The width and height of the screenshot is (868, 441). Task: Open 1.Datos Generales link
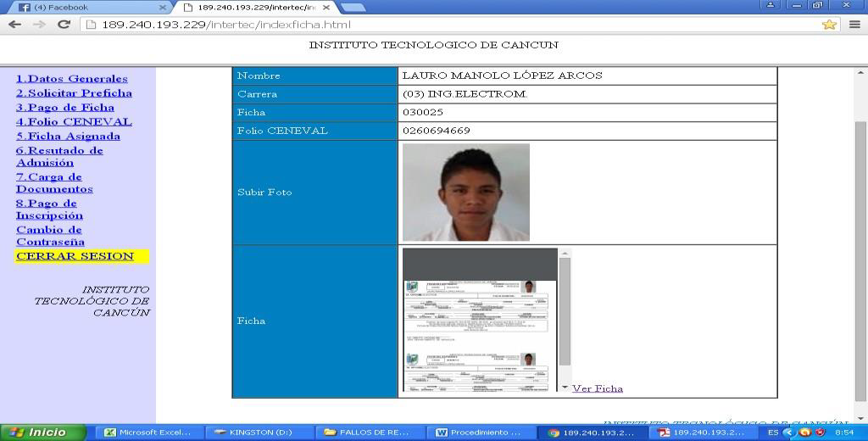[72, 79]
